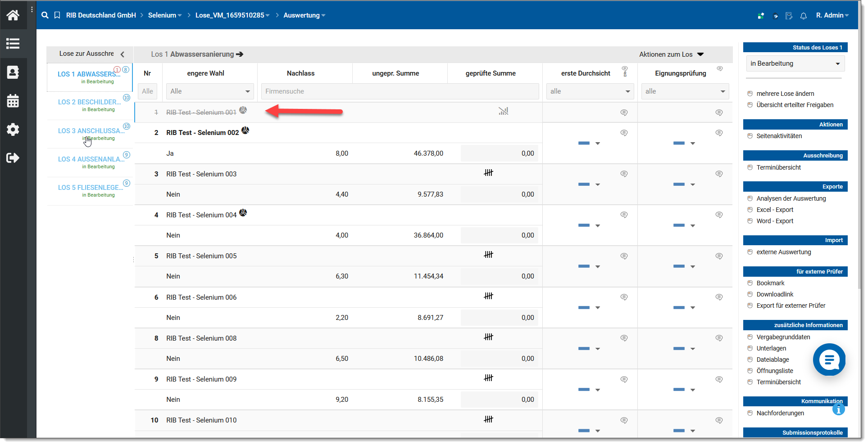Open the chat bubble help widget
This screenshot has width=868, height=445.
point(829,360)
